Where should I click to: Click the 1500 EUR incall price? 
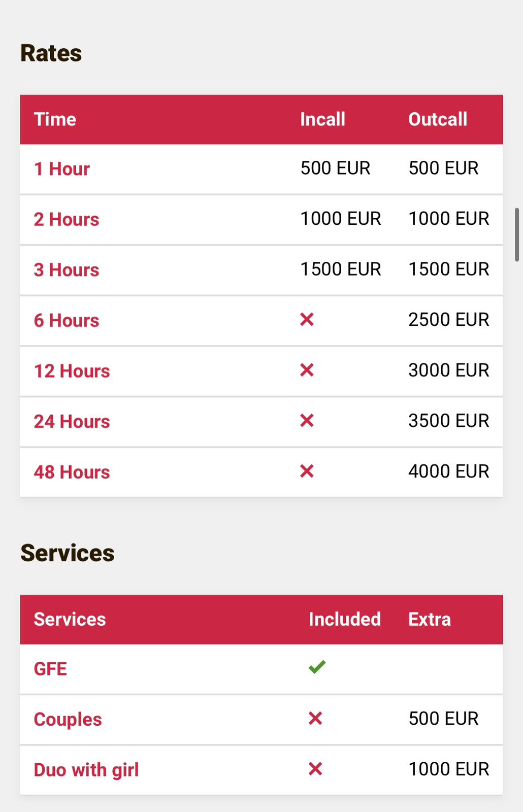point(341,269)
